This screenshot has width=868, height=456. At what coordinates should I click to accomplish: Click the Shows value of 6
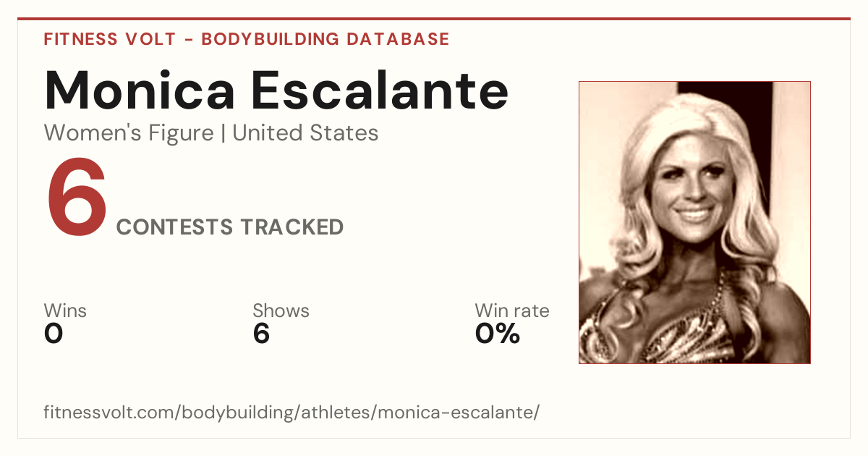261,334
